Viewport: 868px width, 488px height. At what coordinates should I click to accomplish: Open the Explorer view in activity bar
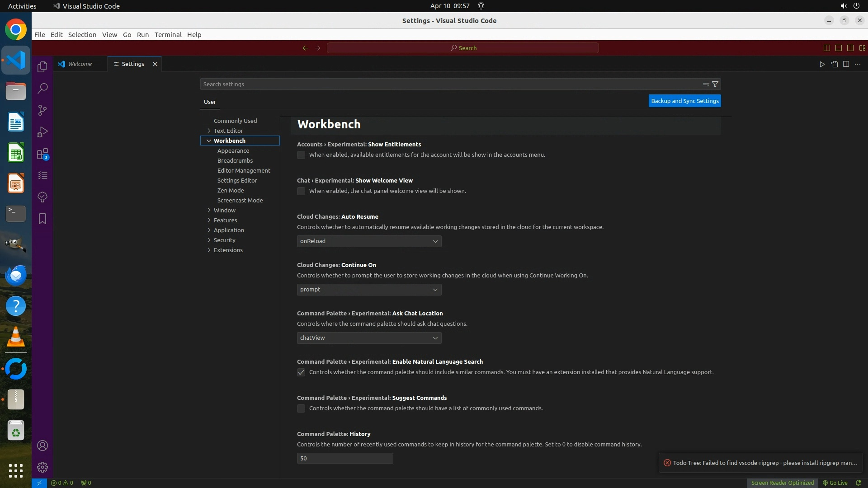coord(42,67)
